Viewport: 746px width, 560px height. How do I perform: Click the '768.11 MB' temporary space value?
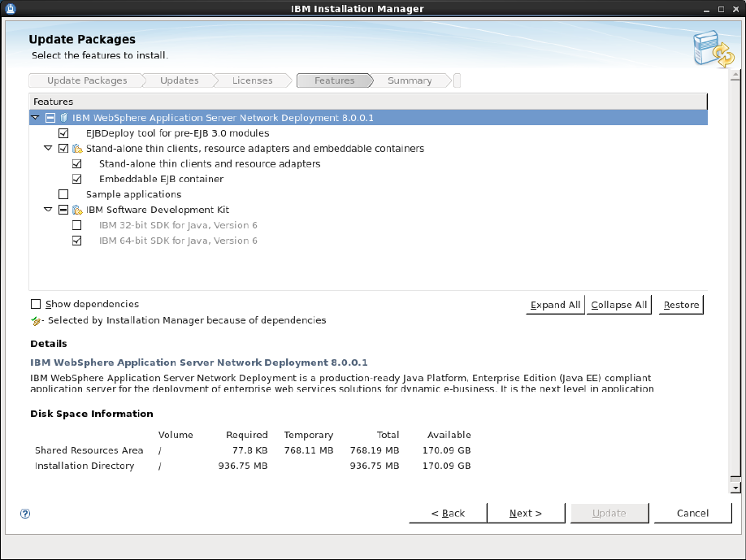click(309, 450)
